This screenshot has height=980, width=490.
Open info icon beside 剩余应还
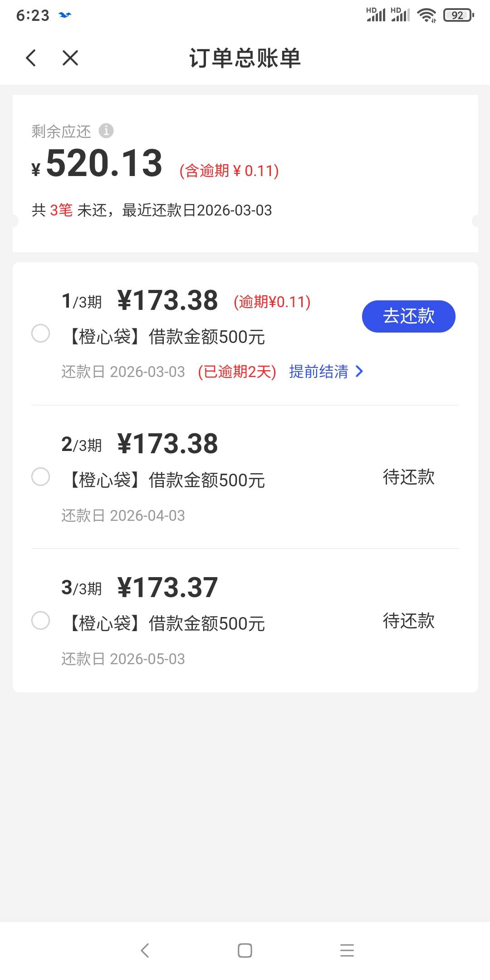(x=106, y=131)
